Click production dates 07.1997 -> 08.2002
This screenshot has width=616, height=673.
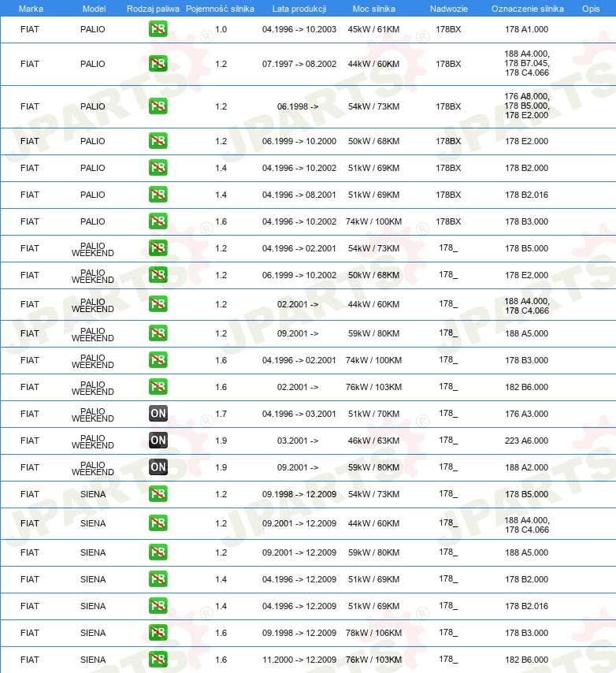[x=299, y=64]
